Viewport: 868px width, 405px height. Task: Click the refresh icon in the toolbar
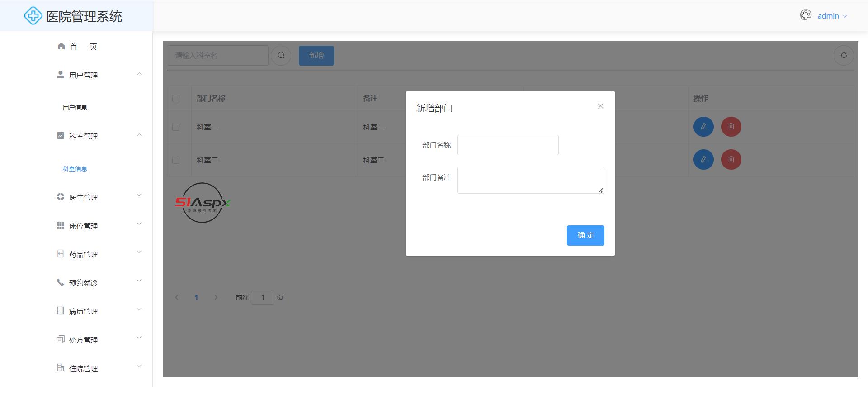click(844, 56)
